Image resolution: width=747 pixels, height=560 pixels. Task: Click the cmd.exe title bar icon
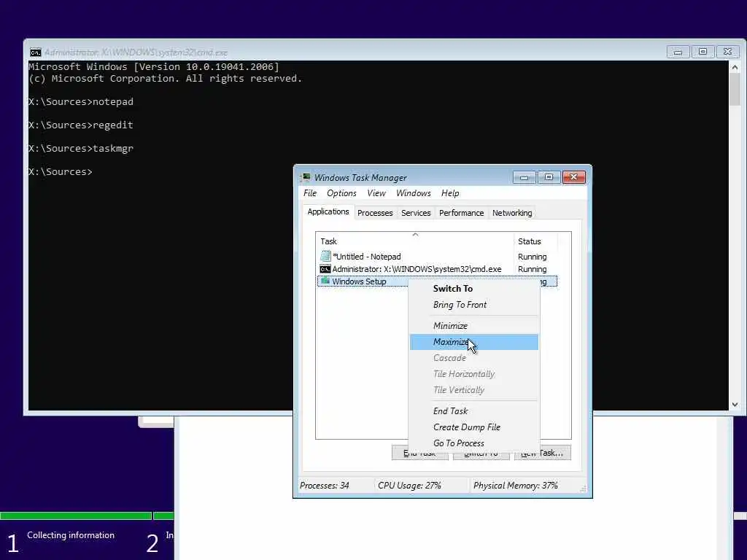click(x=36, y=52)
